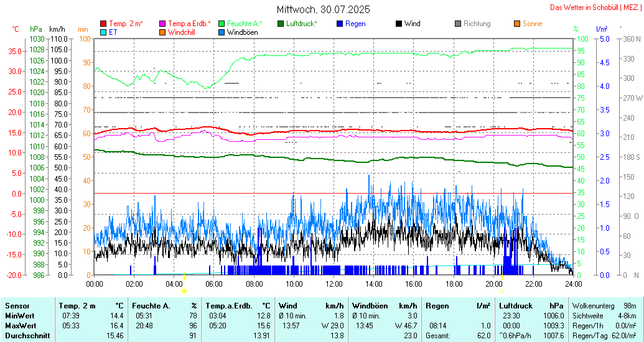The width and height of the screenshot is (644, 342).
Task: Click the Durchschnitt row label
Action: point(25,335)
